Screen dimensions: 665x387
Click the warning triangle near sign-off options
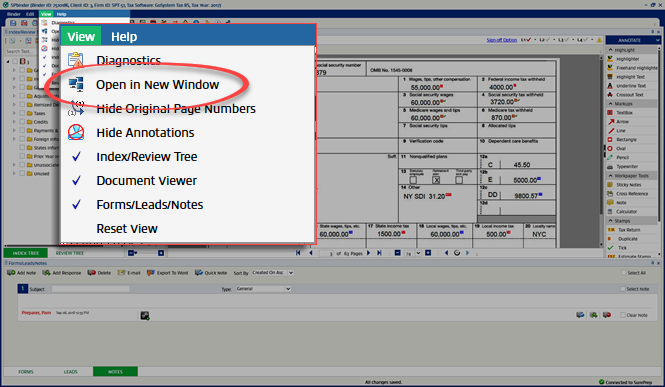pyautogui.click(x=599, y=40)
